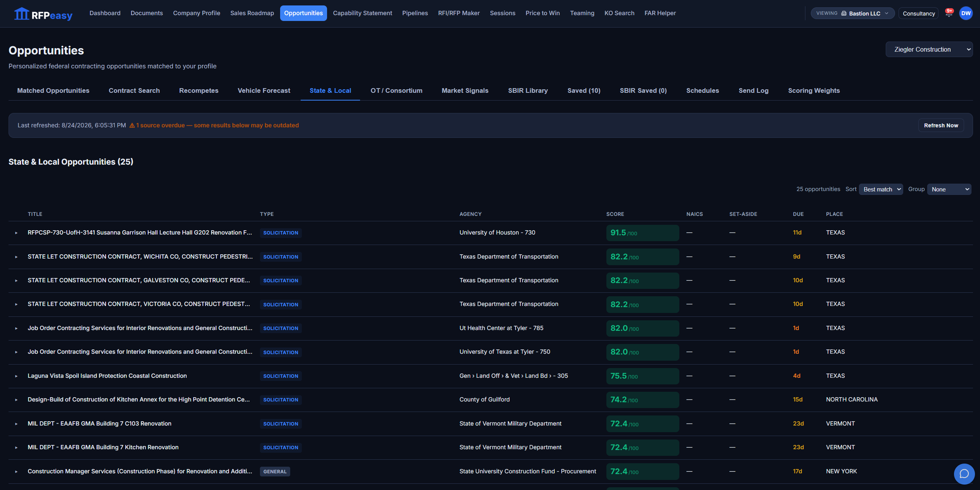Switch to Contract Search tab
The image size is (980, 490).
(134, 90)
